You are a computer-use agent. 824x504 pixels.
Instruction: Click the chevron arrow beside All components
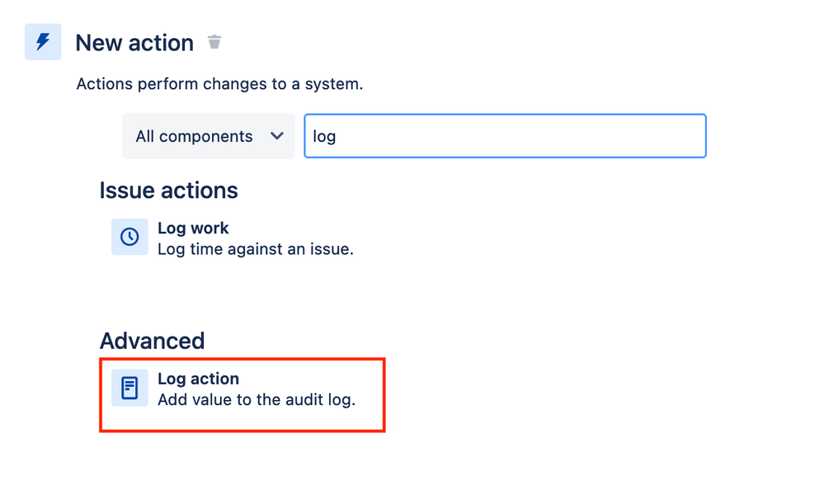(x=277, y=136)
